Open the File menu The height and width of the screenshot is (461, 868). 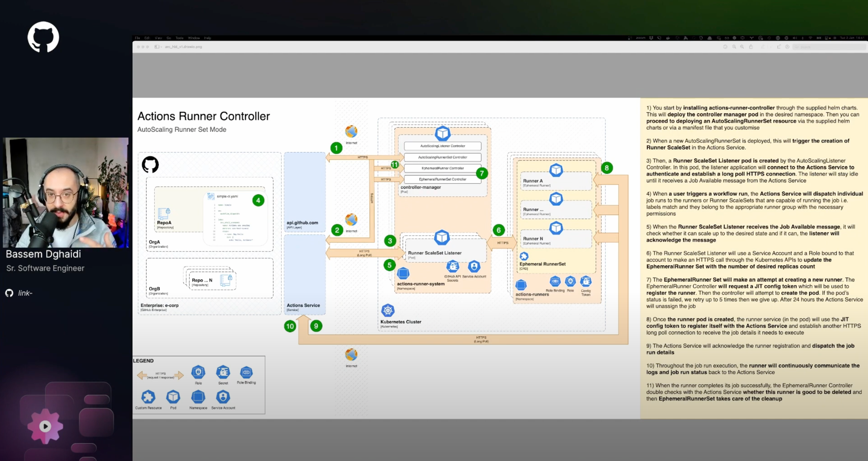138,38
